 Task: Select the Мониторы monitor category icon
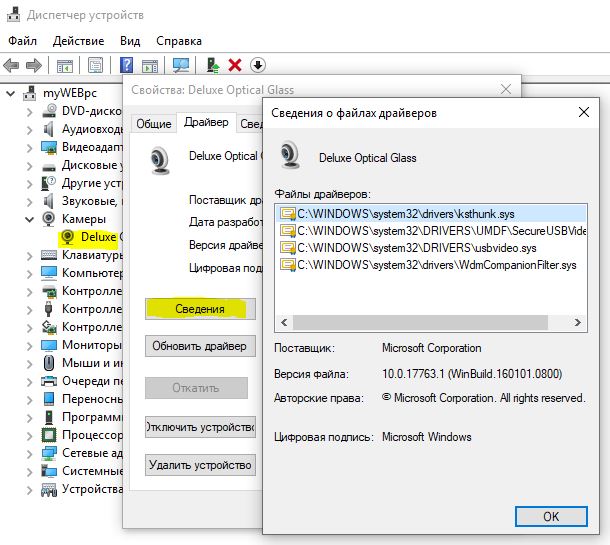pyautogui.click(x=49, y=345)
